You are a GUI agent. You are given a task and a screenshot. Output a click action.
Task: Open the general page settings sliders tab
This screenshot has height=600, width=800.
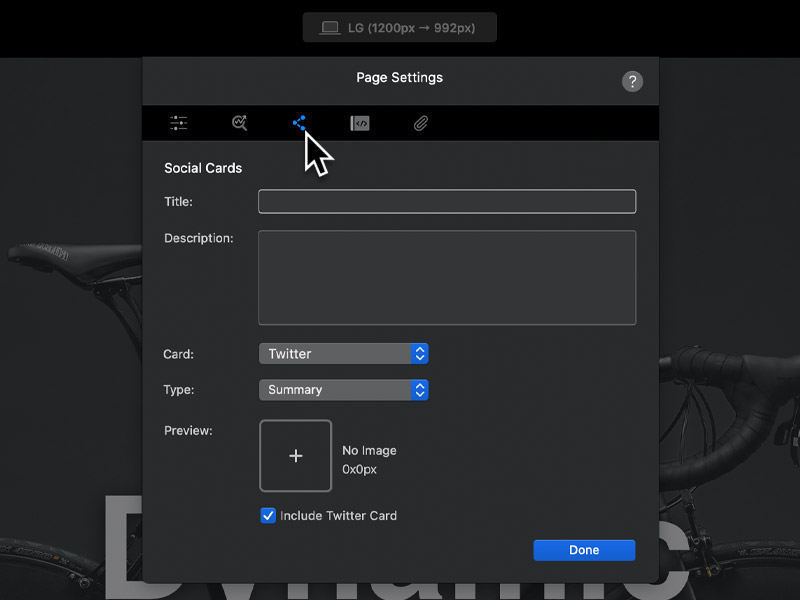(179, 123)
